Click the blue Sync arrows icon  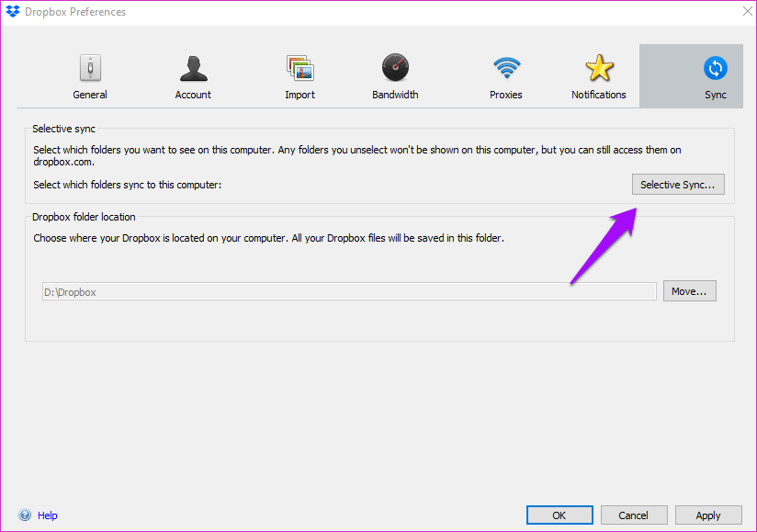tap(715, 68)
